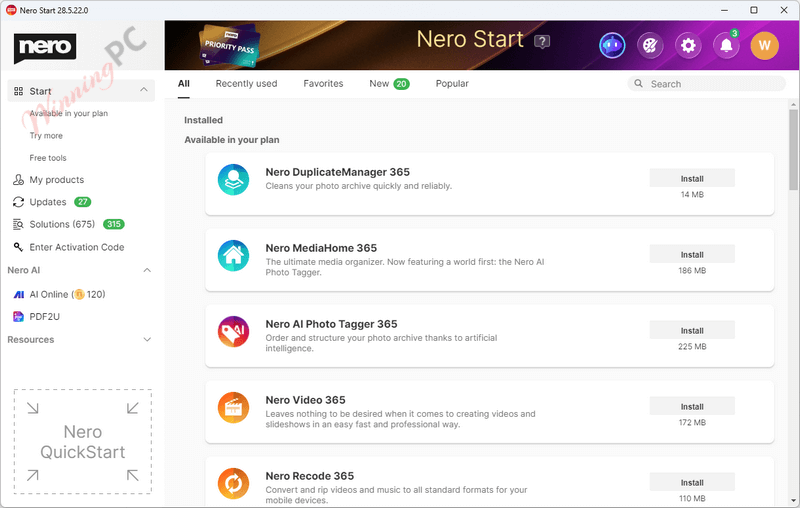The image size is (800, 508).
Task: Click the vertical scrollbar thumb
Action: [793, 149]
